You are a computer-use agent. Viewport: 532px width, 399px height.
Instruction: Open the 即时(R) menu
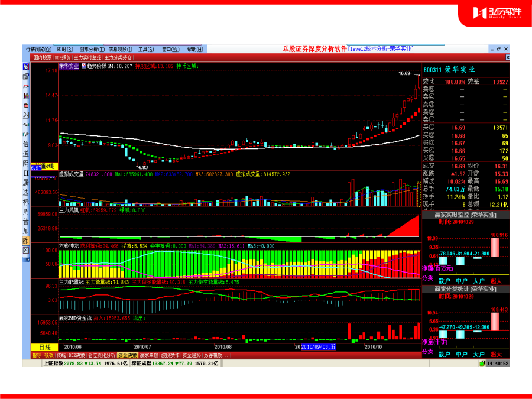click(65, 49)
